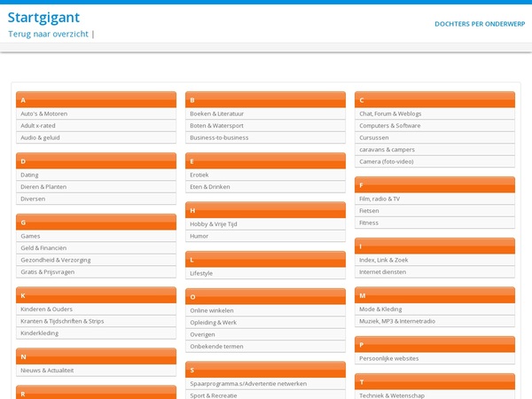The width and height of the screenshot is (532, 399).
Task: Open the Kinderkleding category
Action: (96, 333)
